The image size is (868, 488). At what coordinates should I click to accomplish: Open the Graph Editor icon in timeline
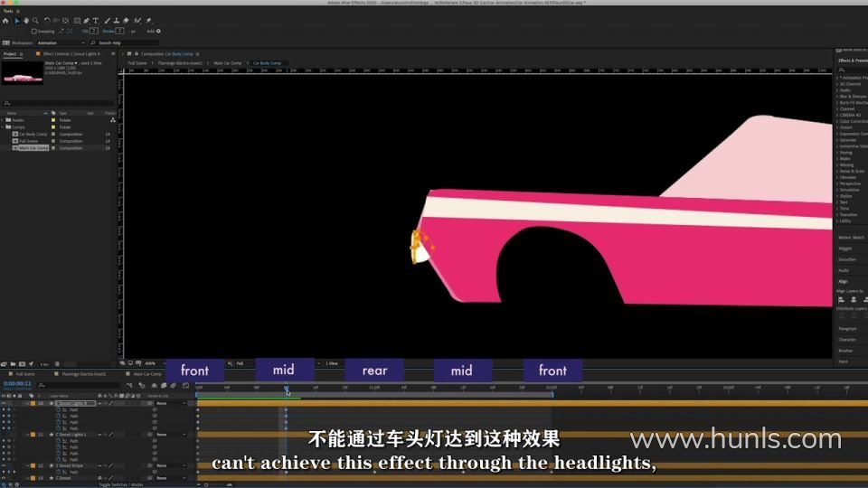(185, 385)
